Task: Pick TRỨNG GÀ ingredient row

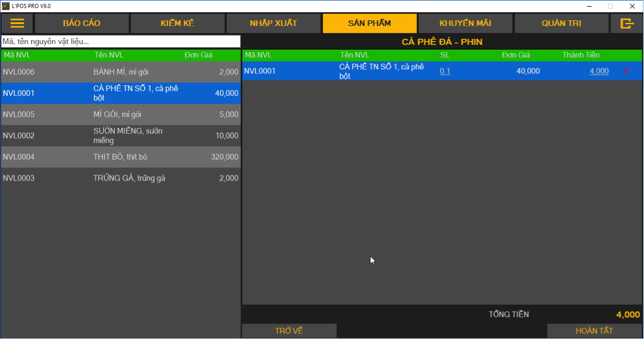Action: [x=120, y=178]
